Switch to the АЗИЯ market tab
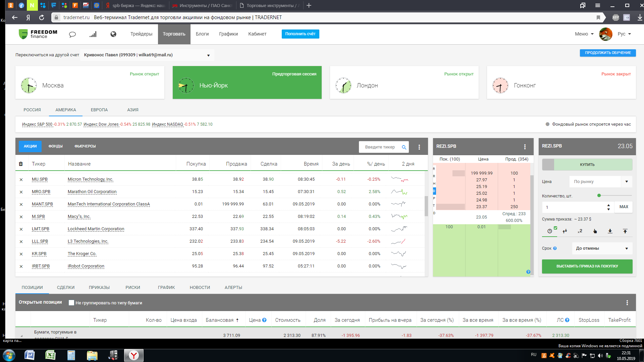The image size is (644, 362). coord(133,110)
